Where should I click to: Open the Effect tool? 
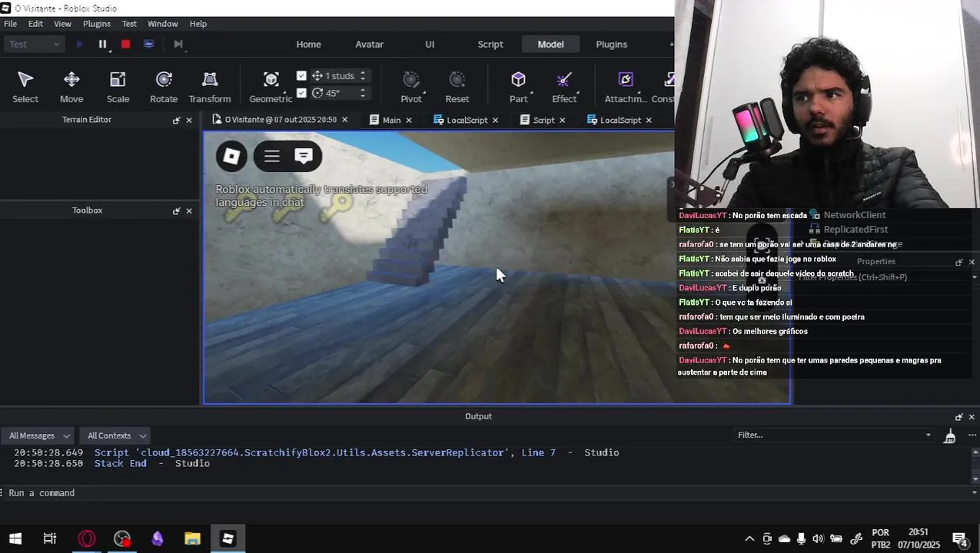click(x=564, y=87)
